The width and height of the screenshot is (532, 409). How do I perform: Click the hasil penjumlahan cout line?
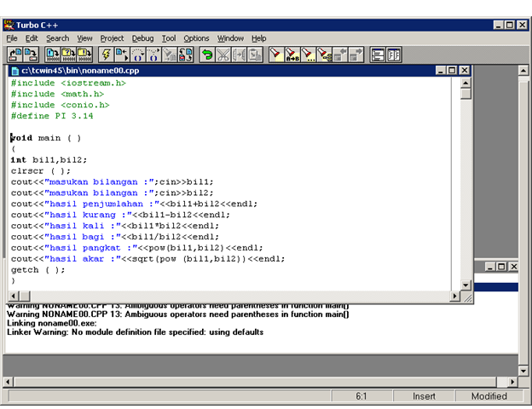click(x=134, y=204)
